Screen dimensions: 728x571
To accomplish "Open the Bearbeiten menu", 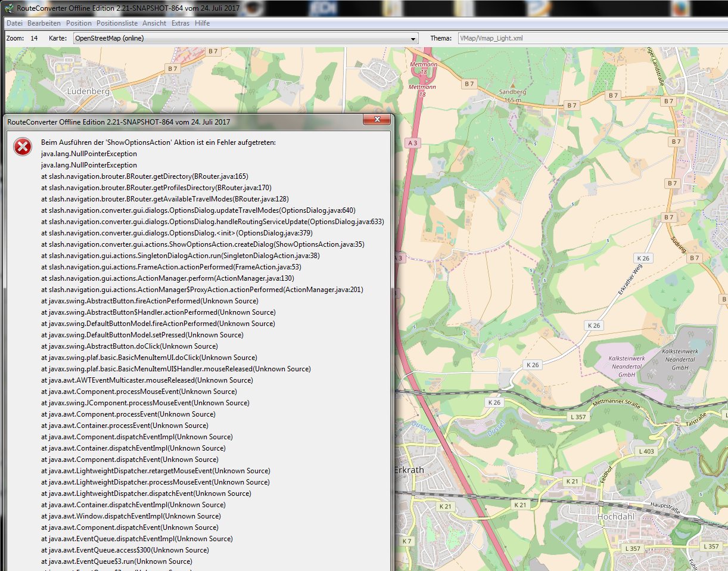I will 43,23.
